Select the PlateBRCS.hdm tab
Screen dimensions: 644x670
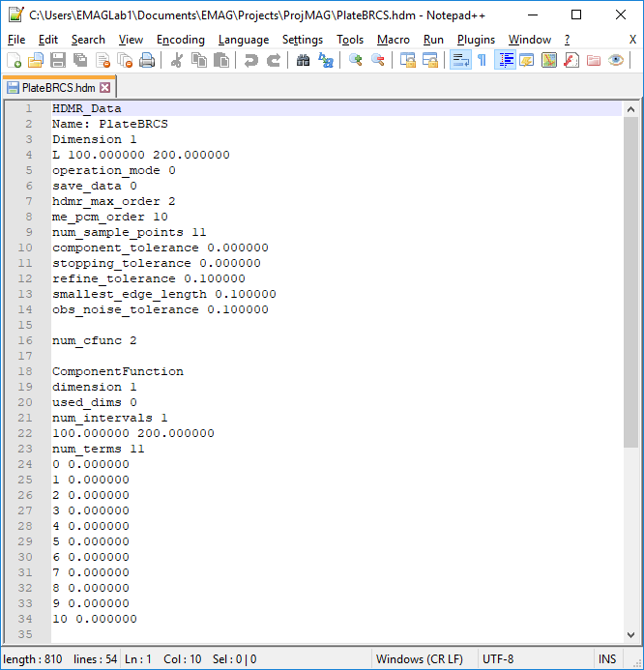tap(58, 88)
